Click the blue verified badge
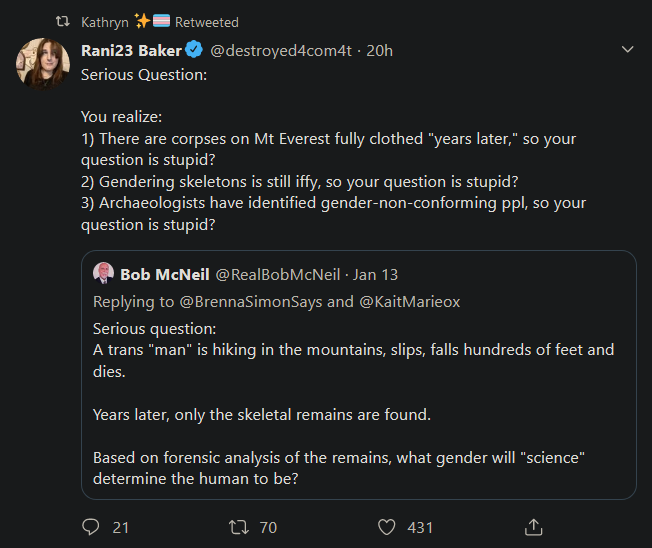652x548 pixels. pyautogui.click(x=194, y=49)
